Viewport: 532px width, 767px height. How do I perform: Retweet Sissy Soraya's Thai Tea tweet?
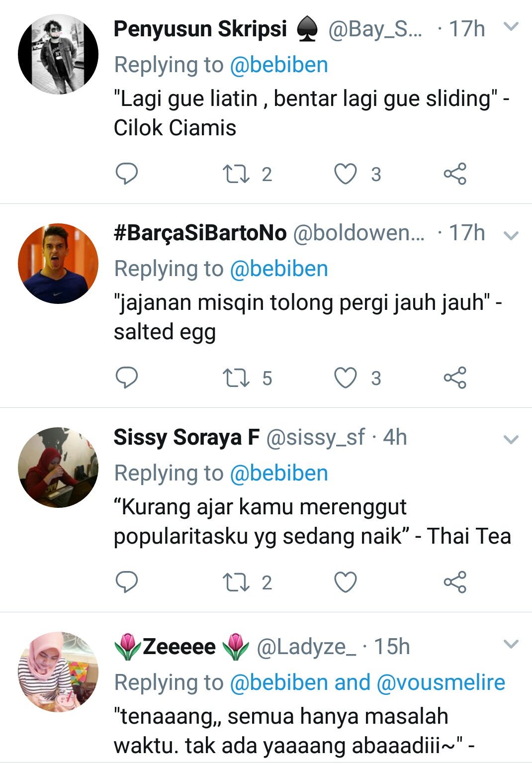236,582
